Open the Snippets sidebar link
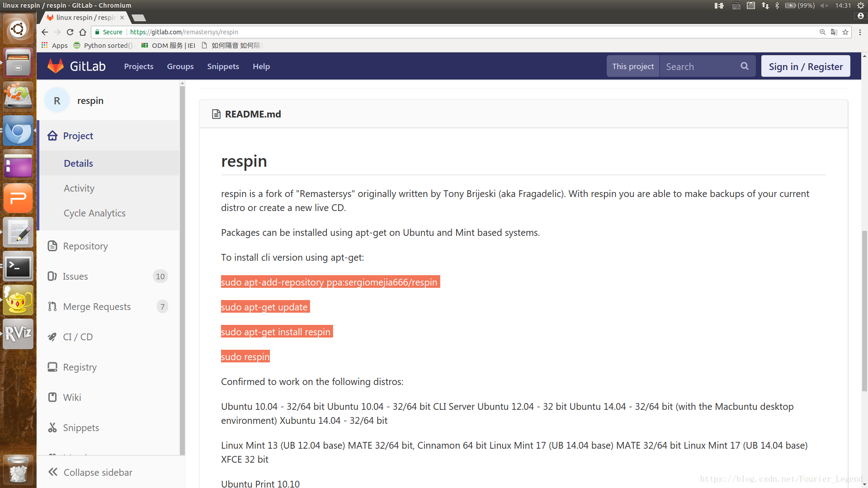868x488 pixels. coord(81,427)
